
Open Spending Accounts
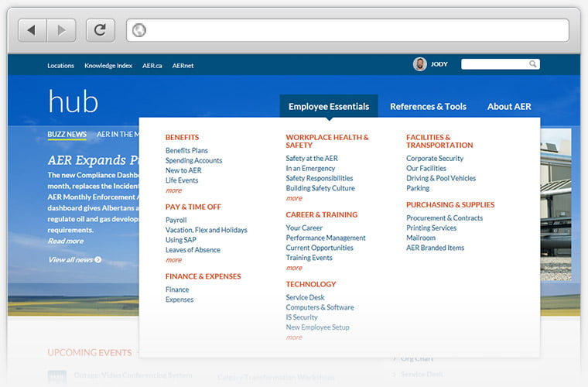pyautogui.click(x=194, y=160)
